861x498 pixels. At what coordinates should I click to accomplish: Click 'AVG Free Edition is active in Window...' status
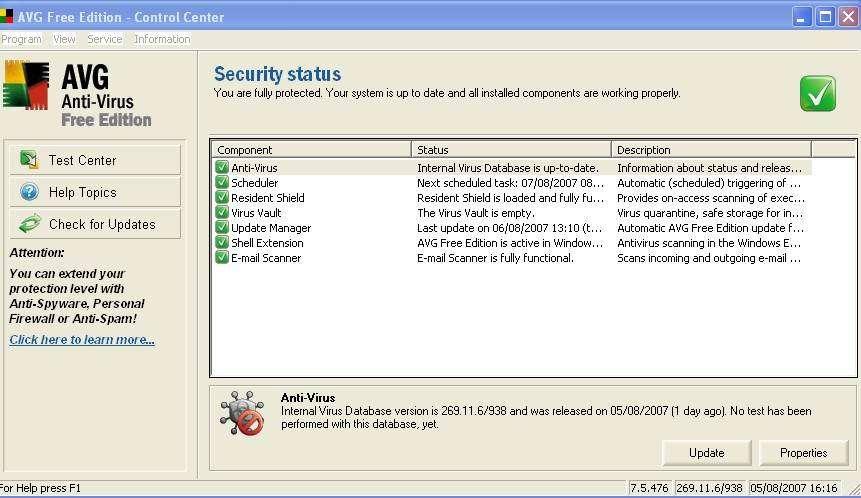point(510,243)
